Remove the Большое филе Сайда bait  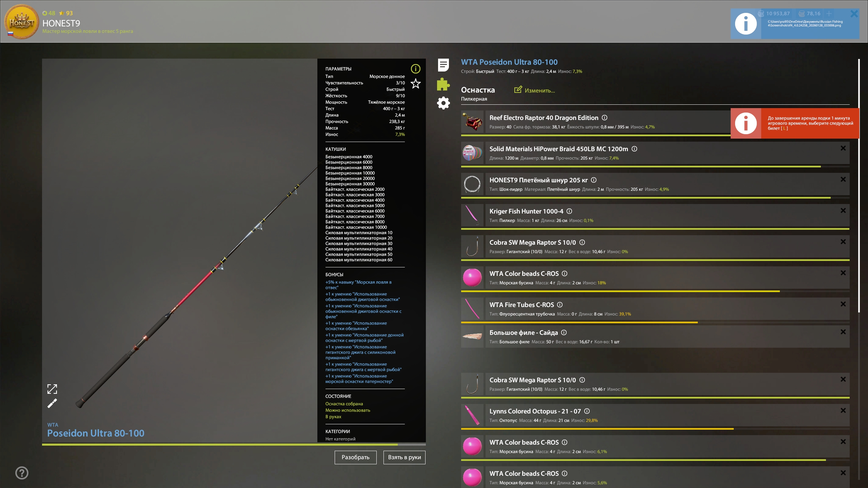point(843,332)
